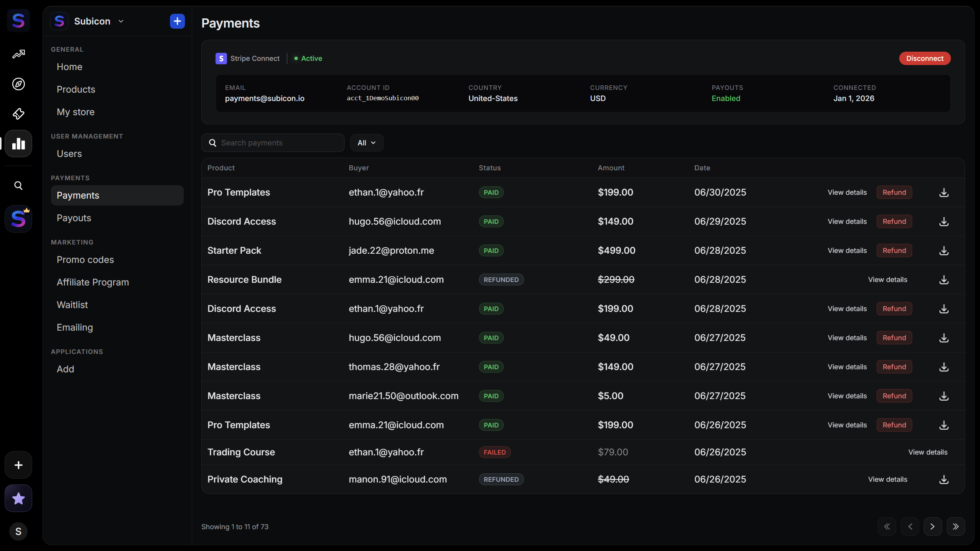Refund the Pro Templates payment from 06/30/2025
The height and width of the screenshot is (551, 980).
894,192
